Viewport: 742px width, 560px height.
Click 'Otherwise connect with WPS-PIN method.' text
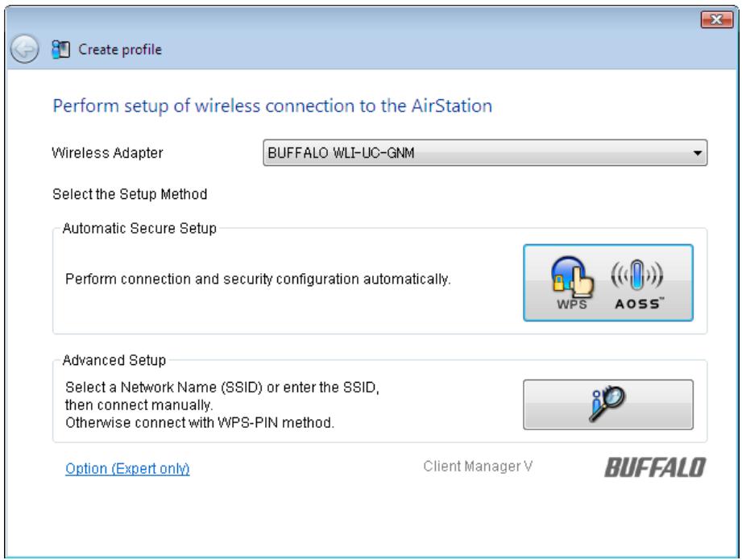(200, 422)
